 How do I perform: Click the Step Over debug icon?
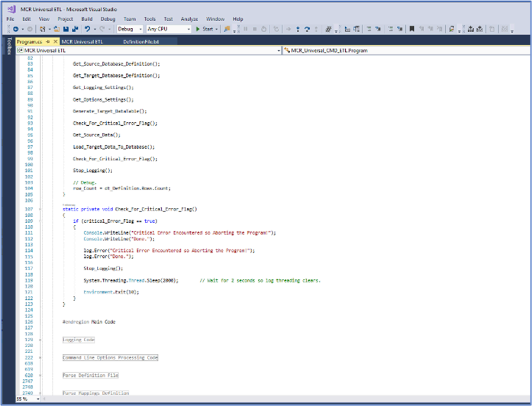click(x=307, y=29)
